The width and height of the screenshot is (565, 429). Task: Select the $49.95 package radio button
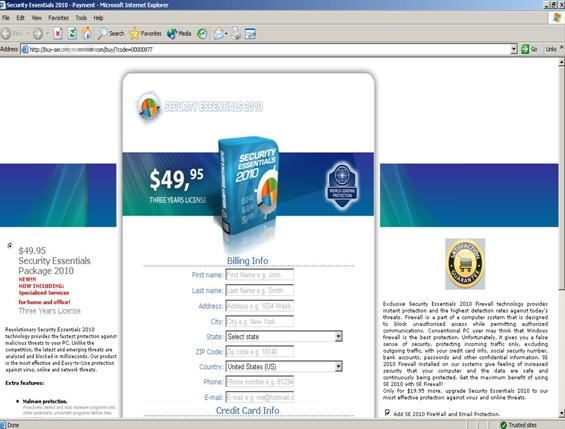(10, 246)
